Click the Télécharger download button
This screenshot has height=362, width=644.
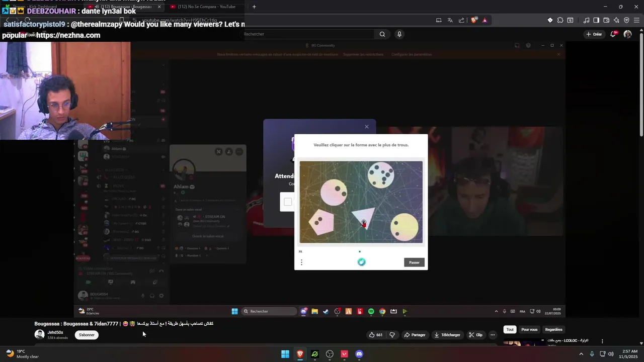coord(447,335)
